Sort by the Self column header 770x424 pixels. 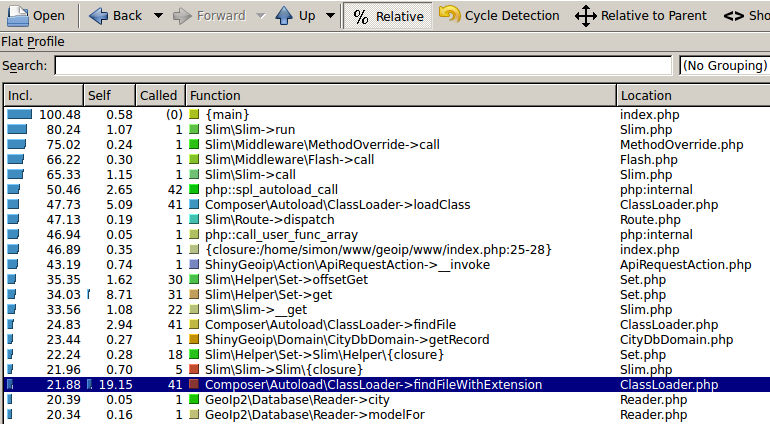pos(109,95)
